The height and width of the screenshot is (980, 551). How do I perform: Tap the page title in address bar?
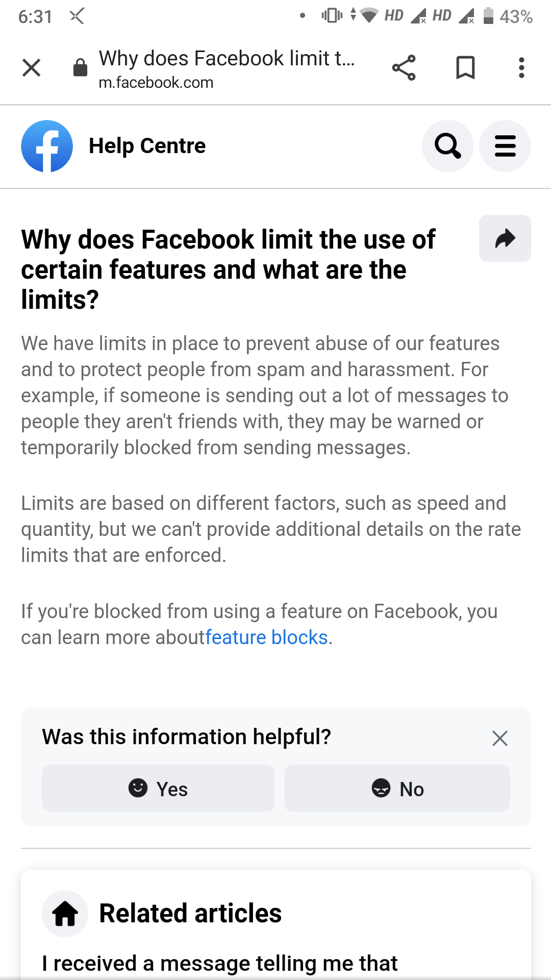click(x=227, y=58)
